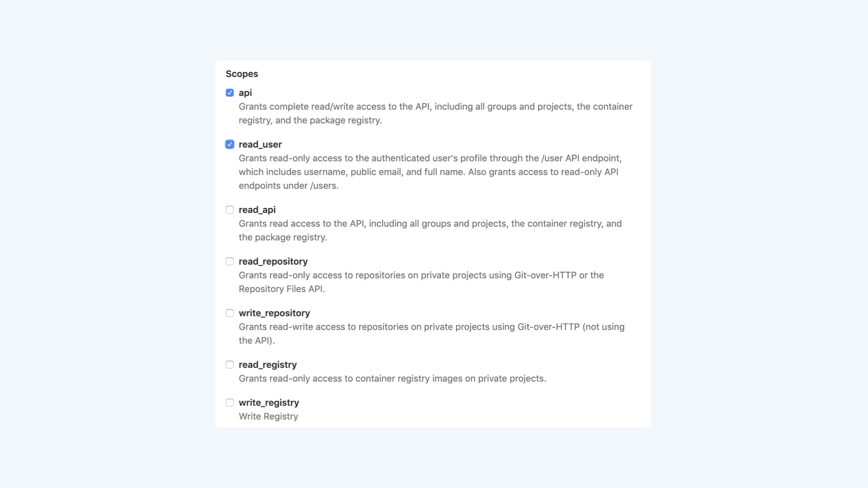
Task: Tick the read_repository checkbox
Action: [x=230, y=261]
